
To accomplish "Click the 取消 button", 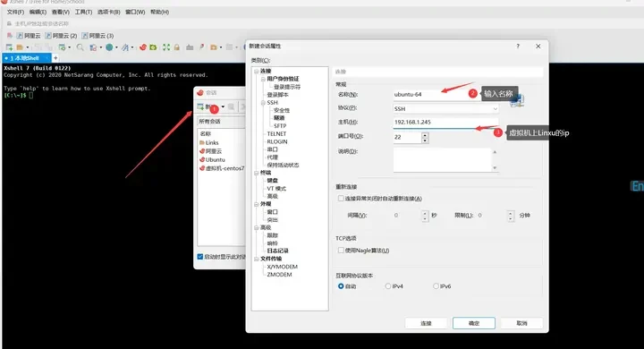I will click(521, 323).
